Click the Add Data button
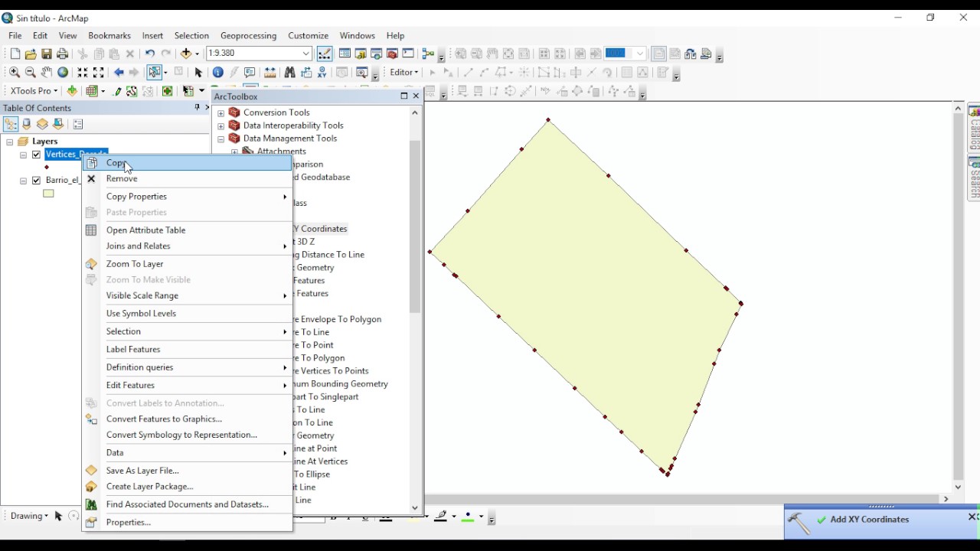This screenshot has width=980, height=551. click(186, 54)
